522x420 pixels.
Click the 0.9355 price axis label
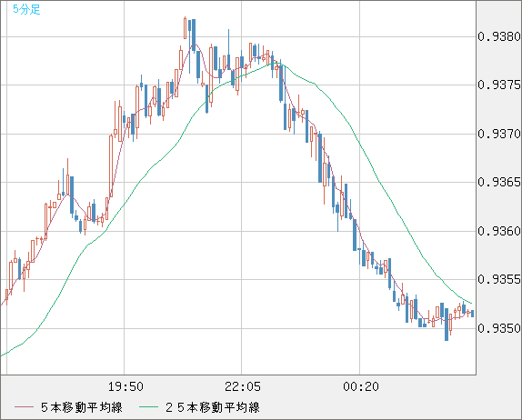click(x=498, y=279)
